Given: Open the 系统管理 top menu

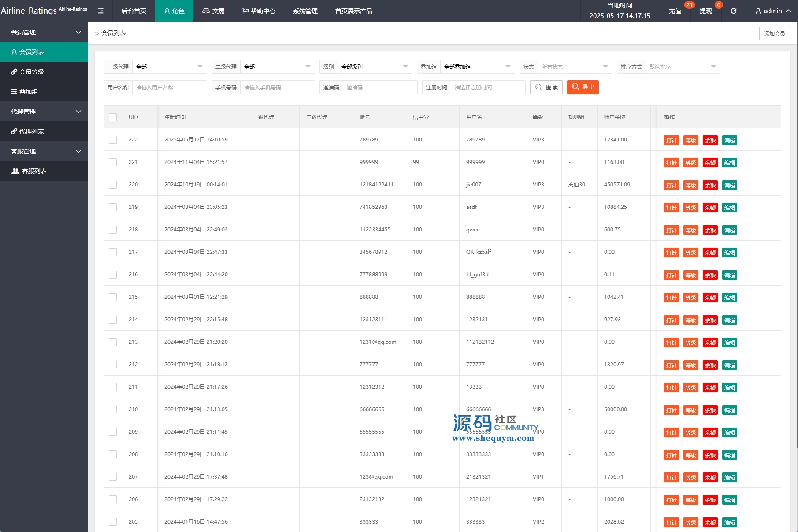Looking at the screenshot, I should [x=305, y=11].
